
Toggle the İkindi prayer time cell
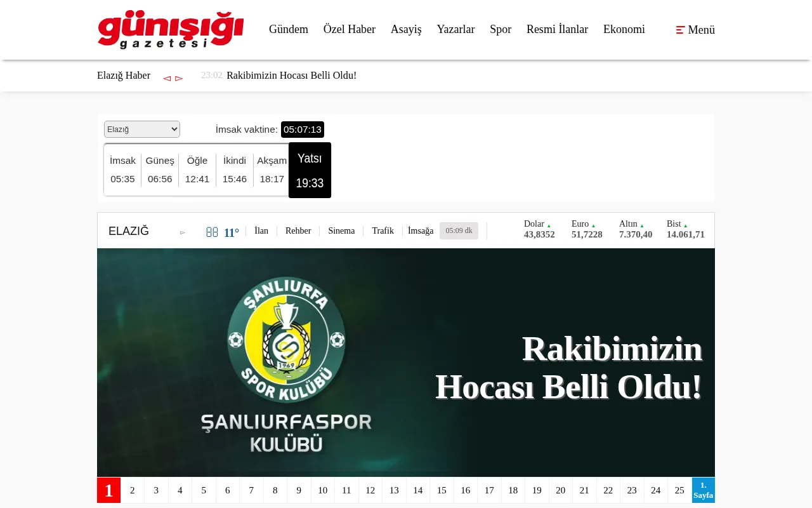pyautogui.click(x=234, y=169)
